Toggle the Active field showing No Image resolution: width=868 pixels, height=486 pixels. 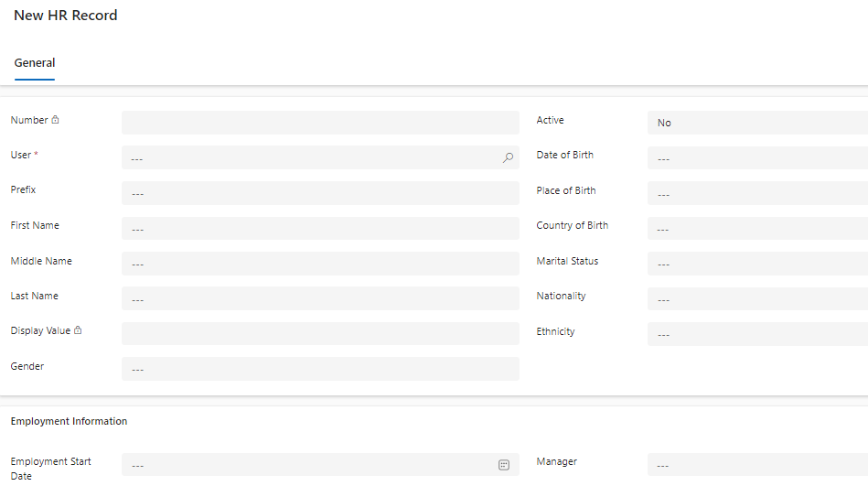pos(758,123)
